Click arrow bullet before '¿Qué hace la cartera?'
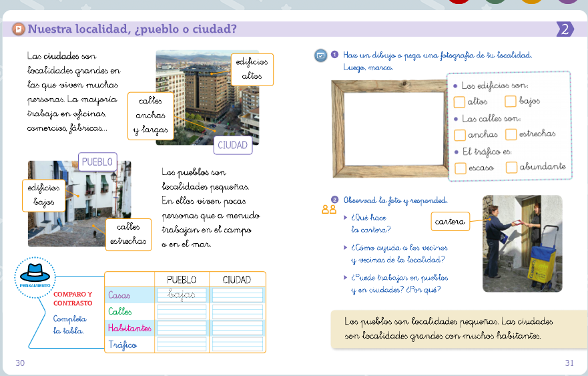The image size is (588, 376). [345, 217]
